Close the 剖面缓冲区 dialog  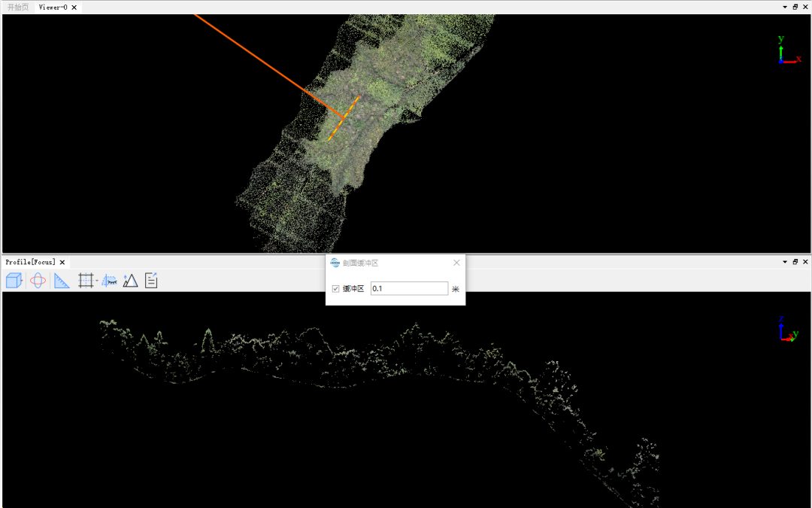click(456, 263)
